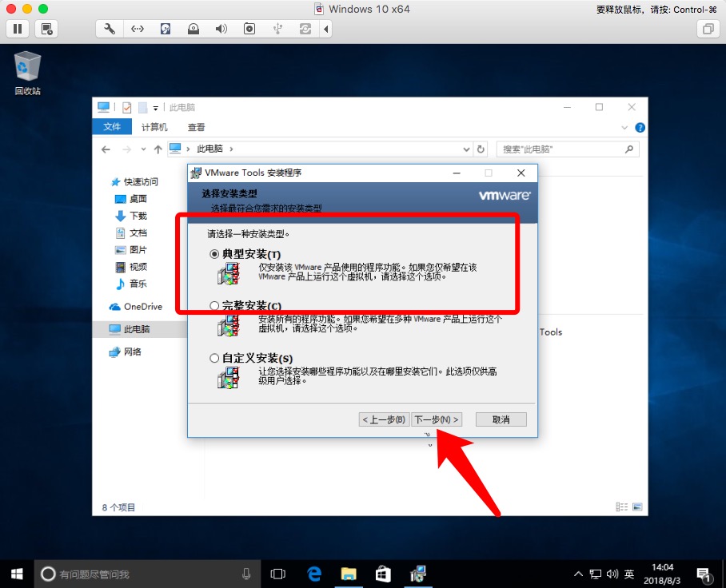Open recent locations dropdown arrow

click(144, 149)
